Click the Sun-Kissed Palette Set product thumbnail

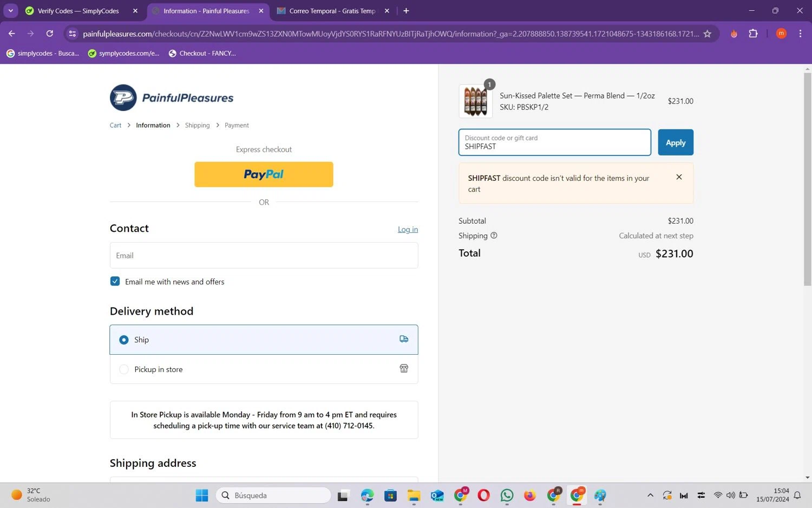pyautogui.click(x=475, y=101)
